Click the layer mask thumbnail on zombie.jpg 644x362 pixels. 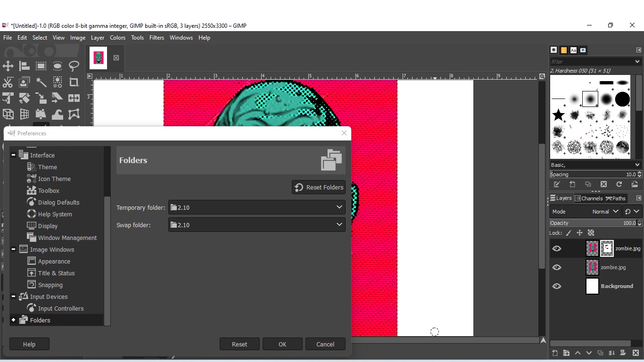pyautogui.click(x=607, y=248)
